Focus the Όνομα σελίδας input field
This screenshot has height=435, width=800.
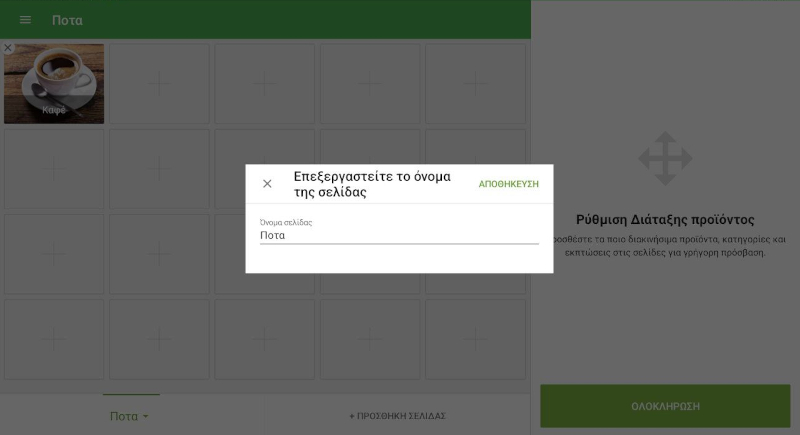[x=399, y=236]
